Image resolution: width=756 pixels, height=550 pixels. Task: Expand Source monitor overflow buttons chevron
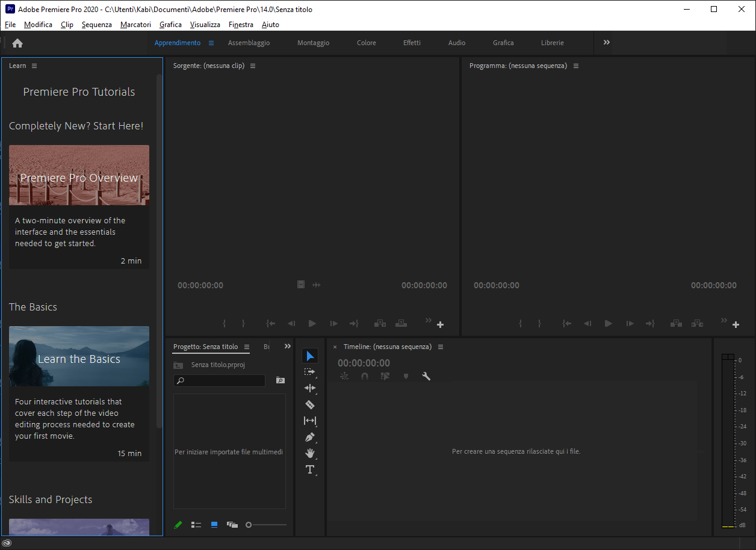[x=429, y=320]
